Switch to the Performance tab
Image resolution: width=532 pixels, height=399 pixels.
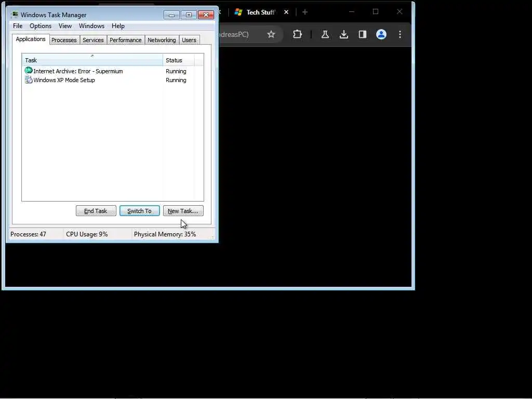click(125, 40)
